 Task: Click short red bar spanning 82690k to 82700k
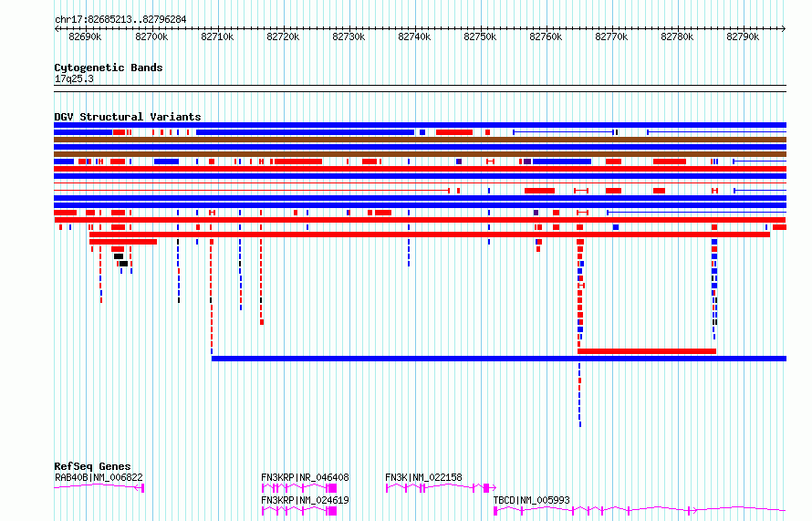[123, 242]
